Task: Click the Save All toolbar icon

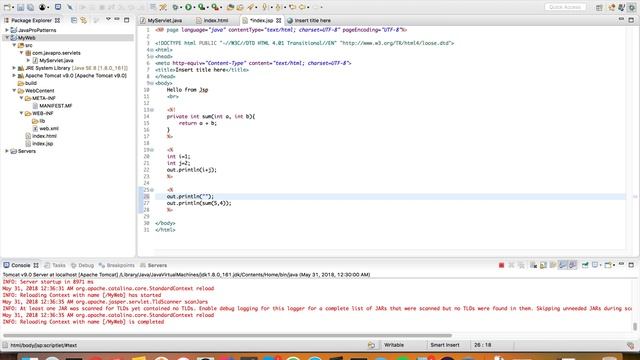Action: coord(30,7)
